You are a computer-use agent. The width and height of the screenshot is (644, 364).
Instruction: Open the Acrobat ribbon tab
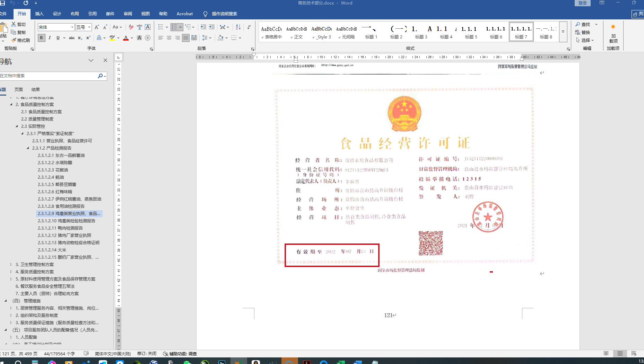[x=185, y=14]
